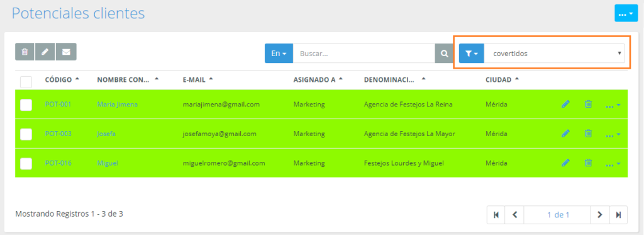Check the POT-016 row checkbox

[26, 163]
